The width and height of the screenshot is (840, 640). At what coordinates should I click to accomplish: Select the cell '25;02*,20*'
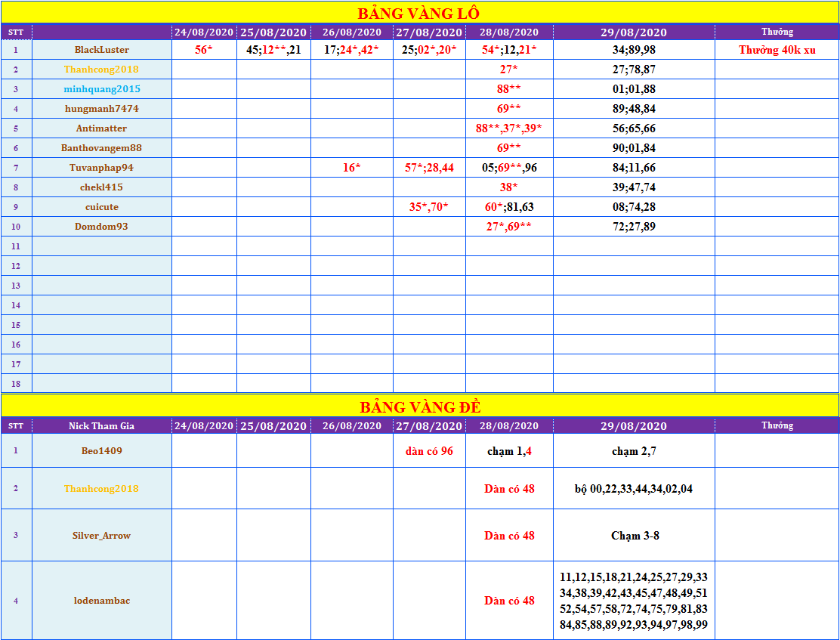(x=429, y=50)
